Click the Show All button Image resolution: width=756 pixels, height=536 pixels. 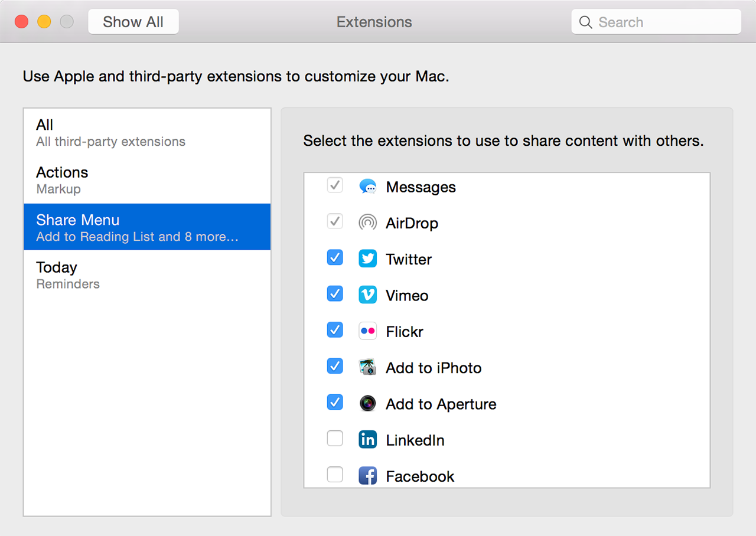click(x=133, y=22)
